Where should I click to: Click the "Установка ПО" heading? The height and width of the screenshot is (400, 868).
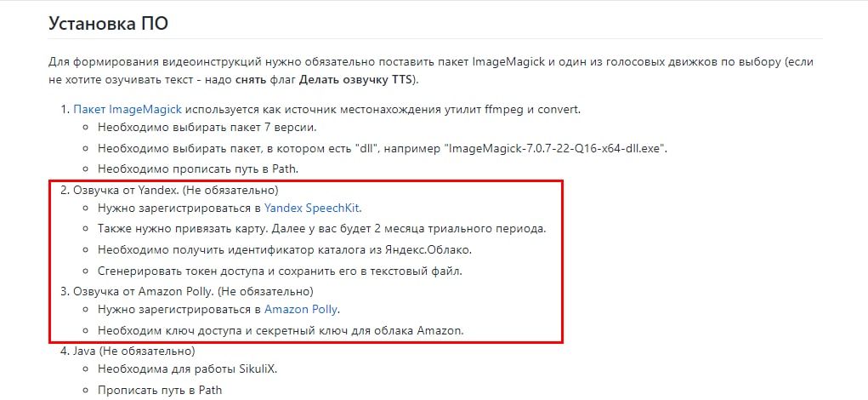coord(109,24)
